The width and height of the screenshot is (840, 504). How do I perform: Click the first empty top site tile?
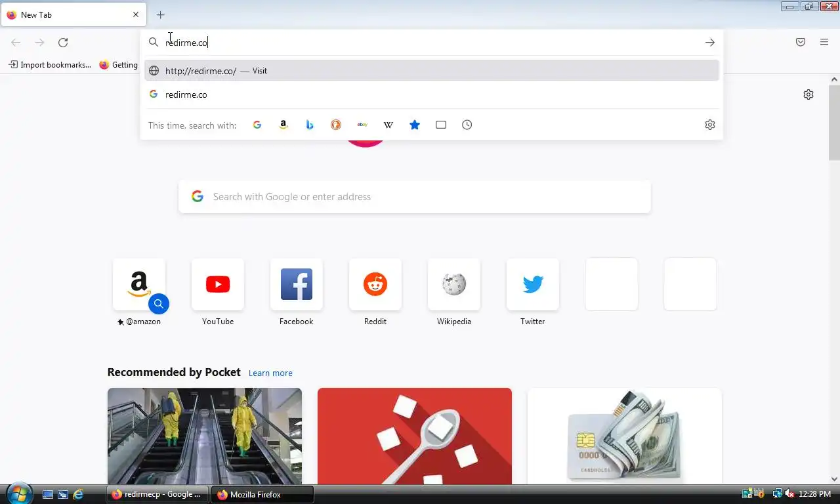tap(612, 284)
